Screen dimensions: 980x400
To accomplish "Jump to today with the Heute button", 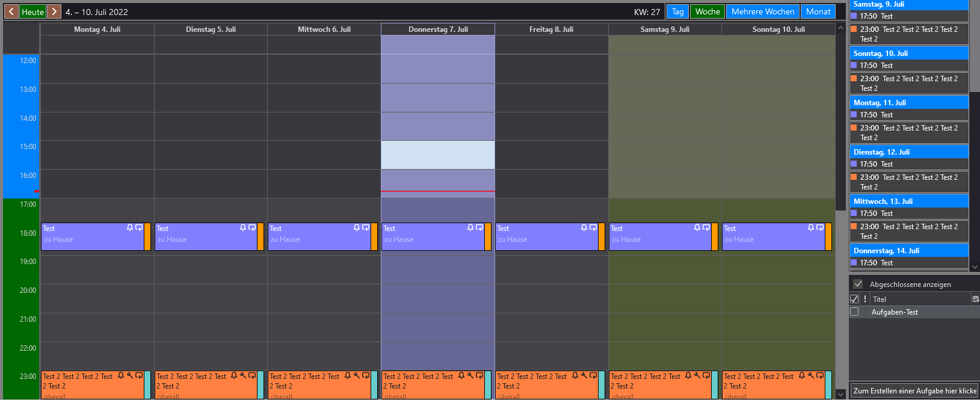I will [32, 11].
